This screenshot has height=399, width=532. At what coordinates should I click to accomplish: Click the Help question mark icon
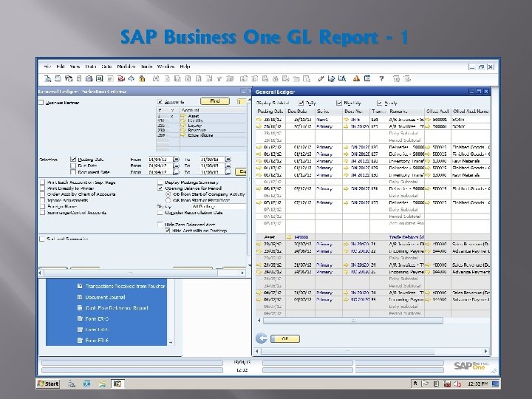pyautogui.click(x=381, y=79)
